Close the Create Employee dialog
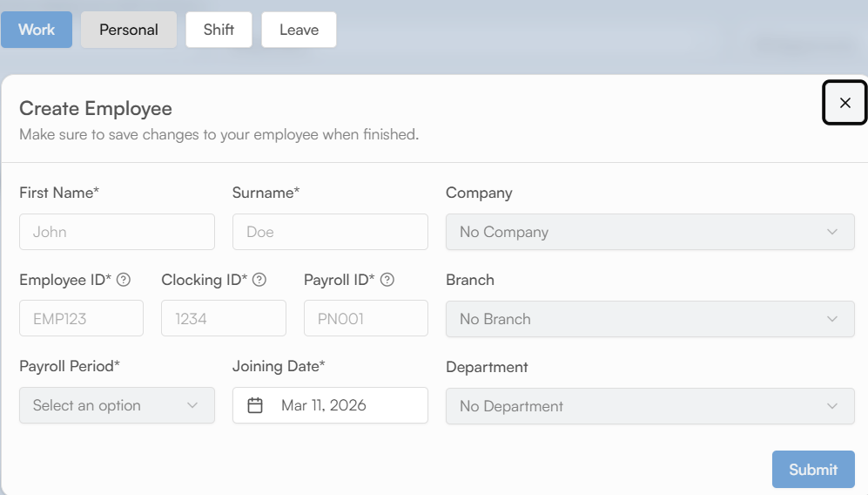 pos(844,103)
